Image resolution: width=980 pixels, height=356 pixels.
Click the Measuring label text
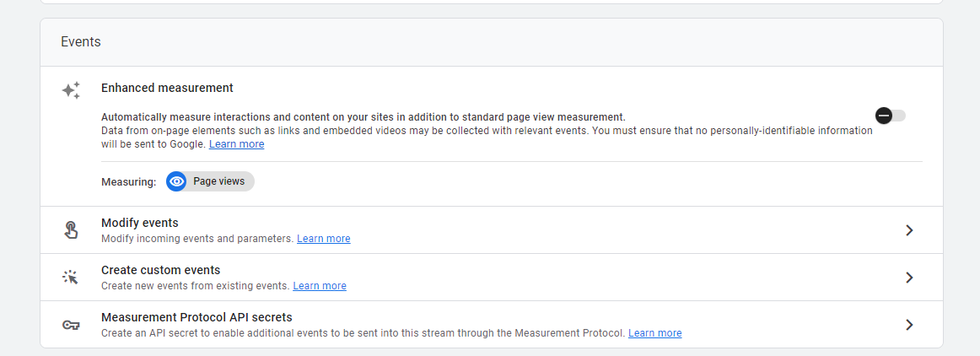128,181
